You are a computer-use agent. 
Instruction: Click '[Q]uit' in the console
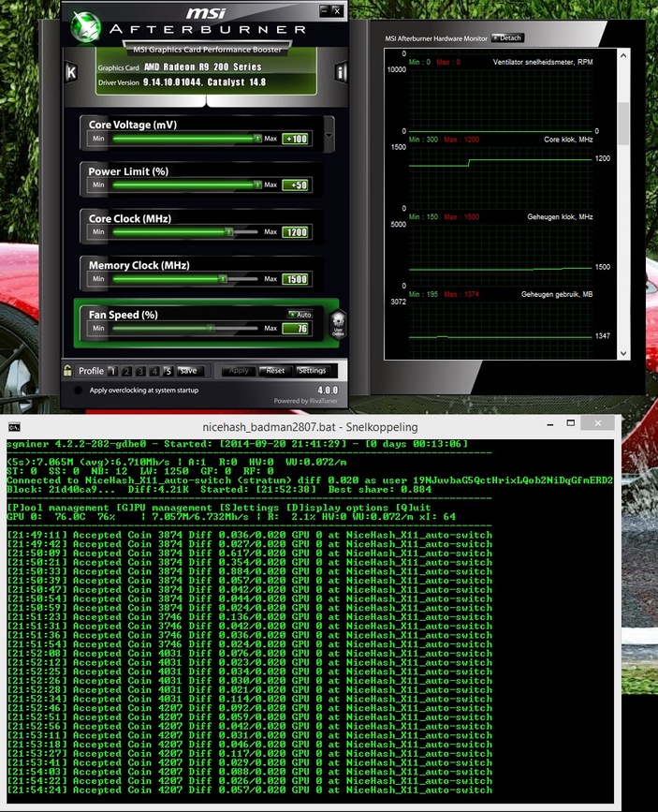click(412, 508)
